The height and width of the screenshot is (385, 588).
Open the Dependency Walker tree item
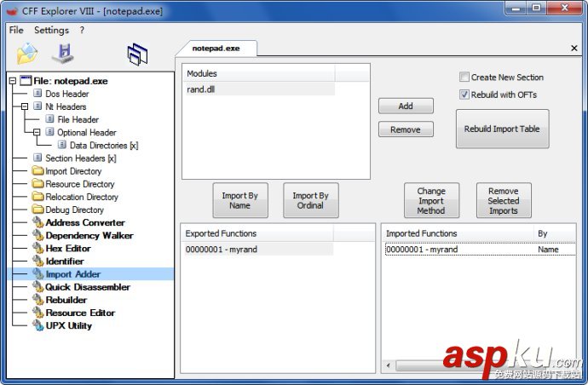point(89,235)
